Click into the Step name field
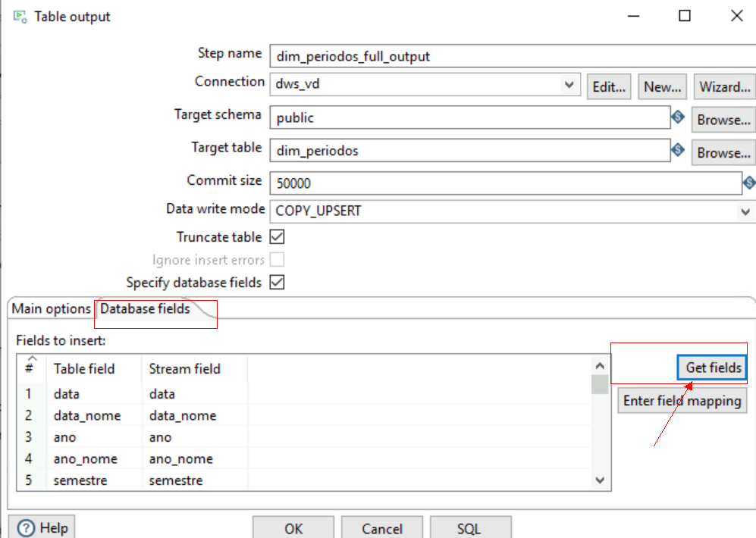Viewport: 756px width, 538px height. point(513,56)
